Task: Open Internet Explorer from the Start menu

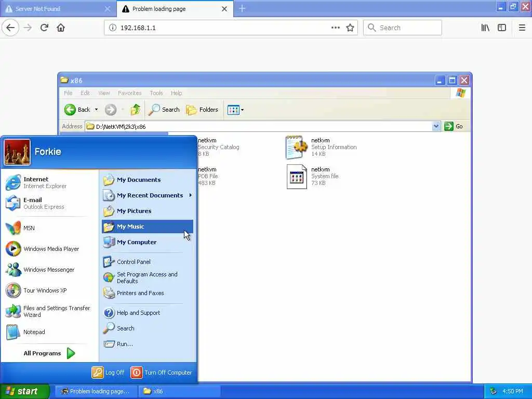Action: pyautogui.click(x=36, y=182)
